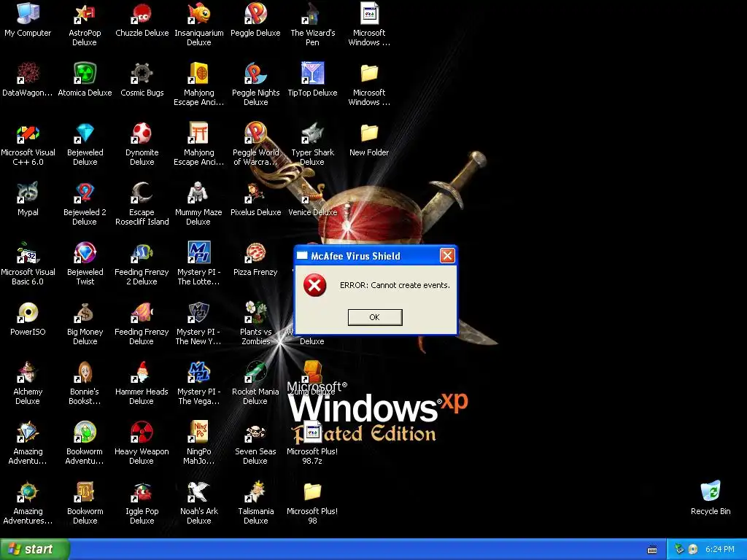Close the McAfee Virus Shield error dialog

[x=447, y=256]
